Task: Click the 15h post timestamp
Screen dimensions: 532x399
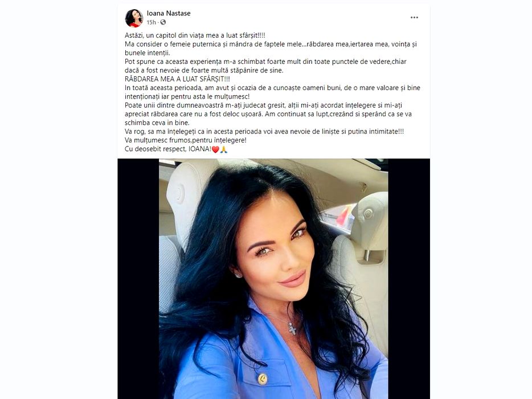Action: point(151,22)
